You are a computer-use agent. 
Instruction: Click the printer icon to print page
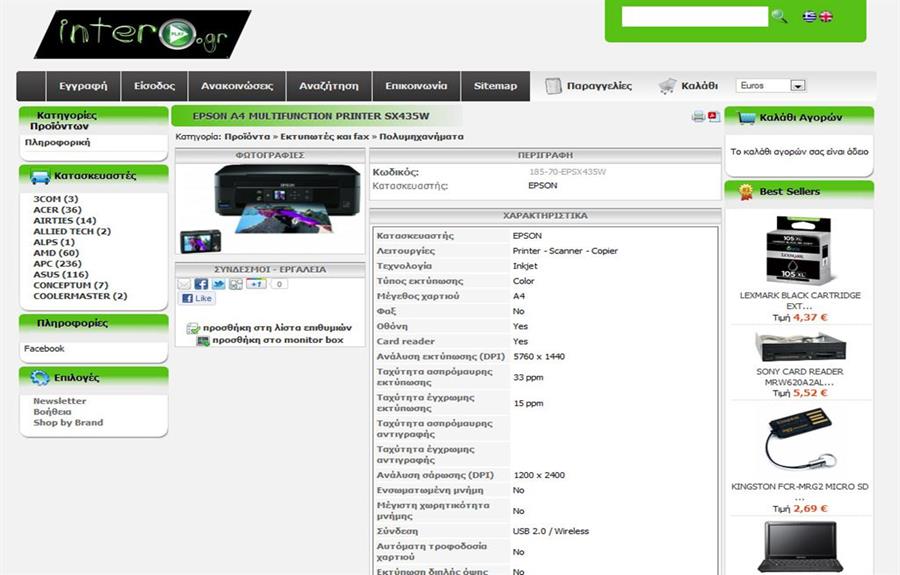click(699, 116)
